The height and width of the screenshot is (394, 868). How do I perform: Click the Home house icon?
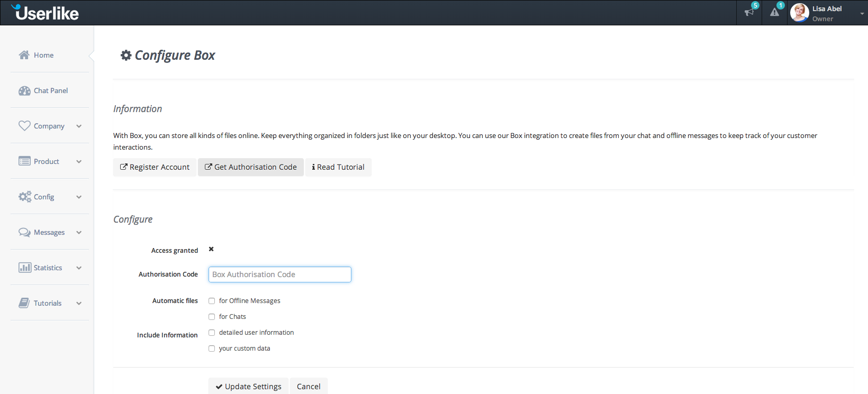pos(24,55)
